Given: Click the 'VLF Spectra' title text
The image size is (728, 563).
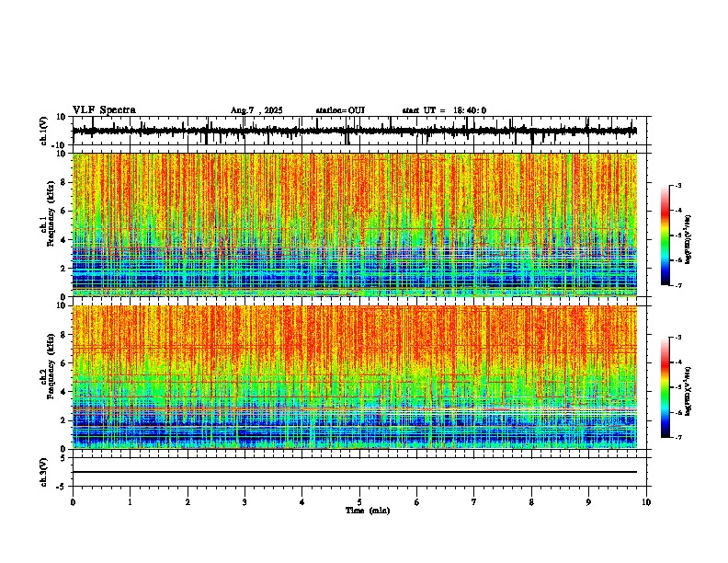Looking at the screenshot, I should pos(104,110).
